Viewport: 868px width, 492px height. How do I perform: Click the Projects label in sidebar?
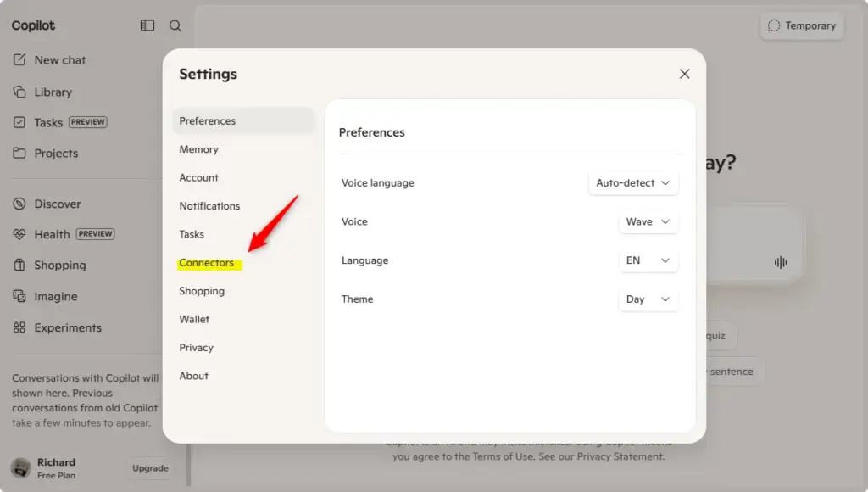pyautogui.click(x=56, y=154)
